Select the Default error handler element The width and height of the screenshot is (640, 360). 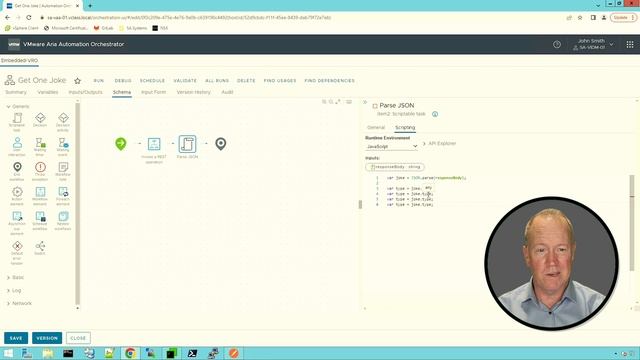pyautogui.click(x=17, y=253)
